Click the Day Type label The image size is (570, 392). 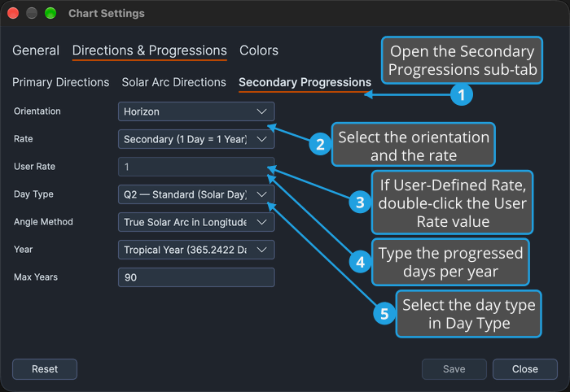click(x=33, y=194)
